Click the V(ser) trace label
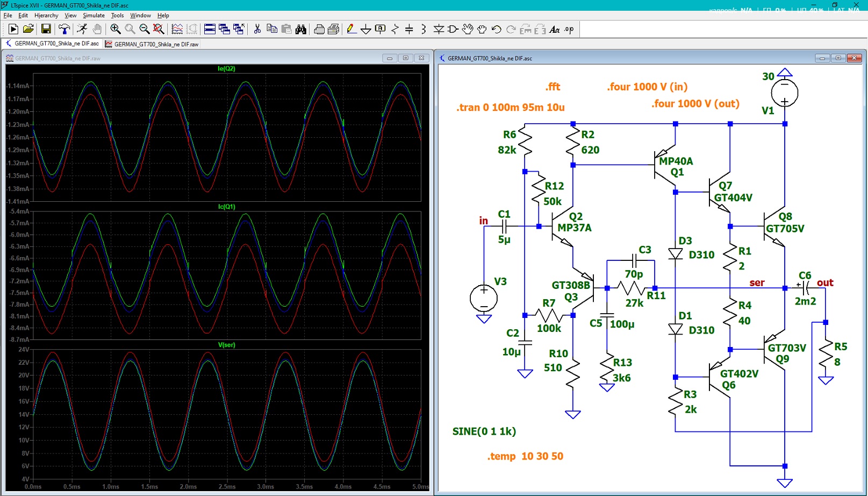The height and width of the screenshot is (496, 868). (226, 345)
